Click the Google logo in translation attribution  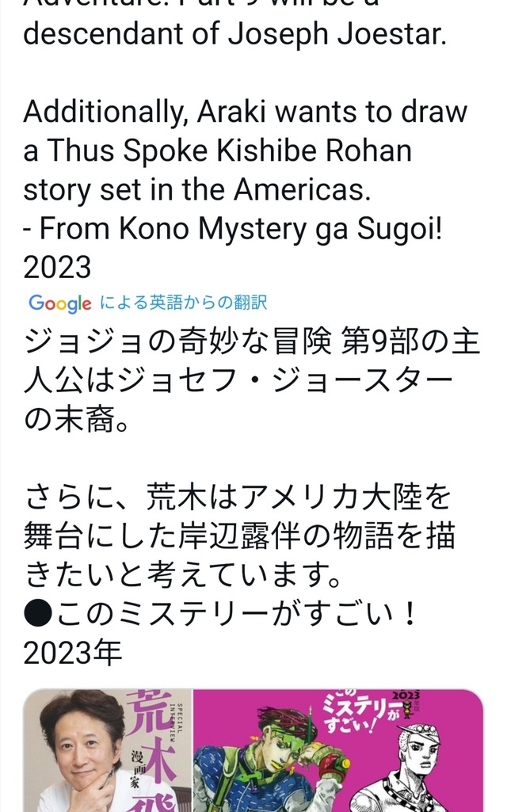(60, 303)
